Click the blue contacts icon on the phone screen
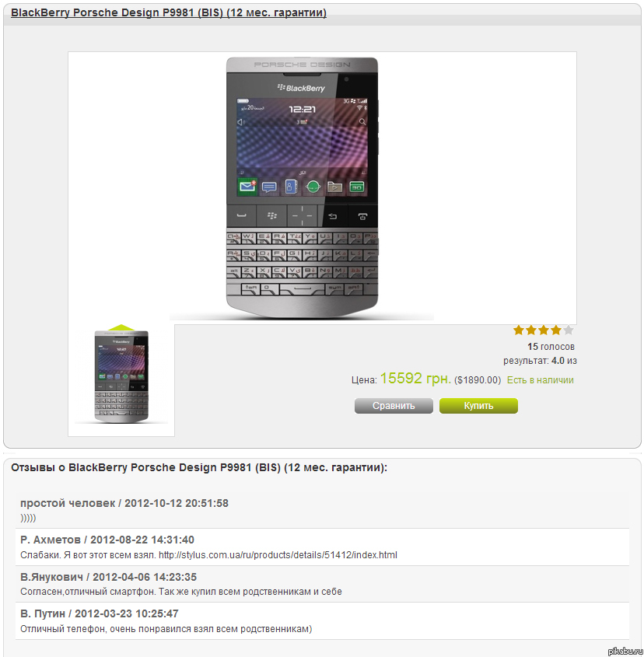 291,187
